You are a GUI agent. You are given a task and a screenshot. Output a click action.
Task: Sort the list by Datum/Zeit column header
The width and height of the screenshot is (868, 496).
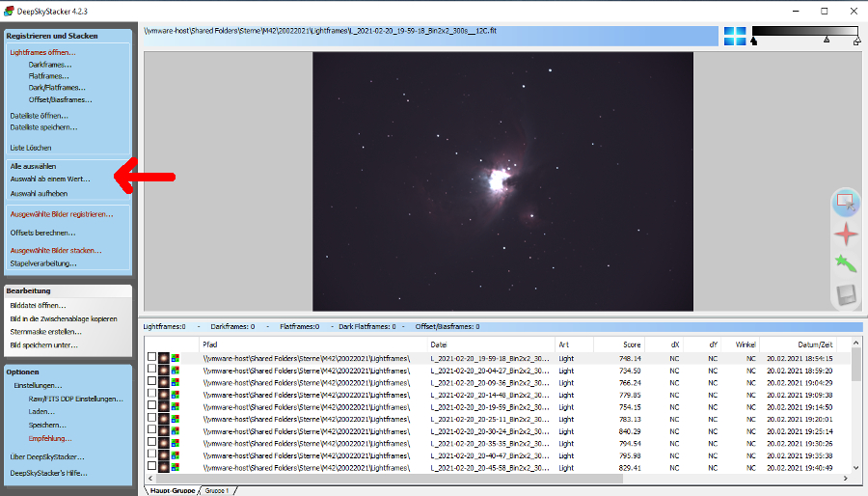pos(814,344)
